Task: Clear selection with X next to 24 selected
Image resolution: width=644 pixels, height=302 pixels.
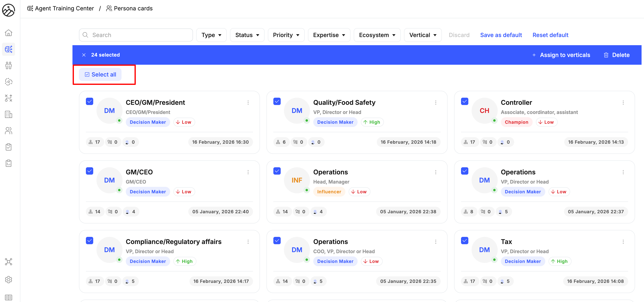Action: (84, 55)
